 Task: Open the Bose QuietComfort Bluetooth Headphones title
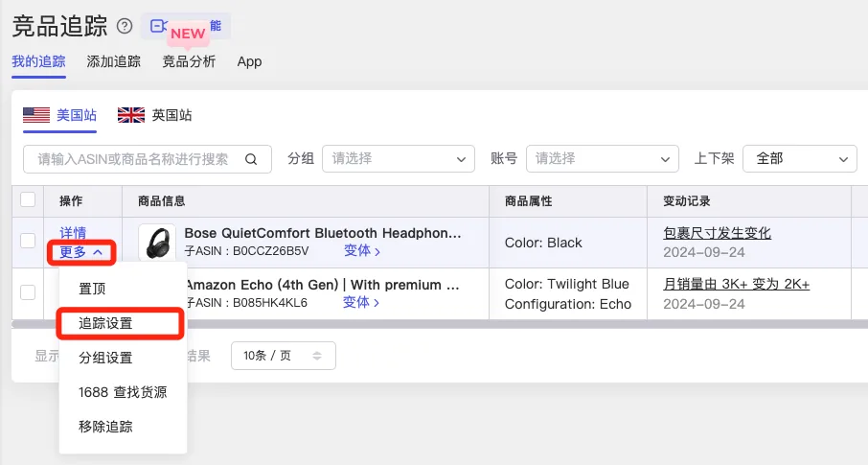click(323, 233)
